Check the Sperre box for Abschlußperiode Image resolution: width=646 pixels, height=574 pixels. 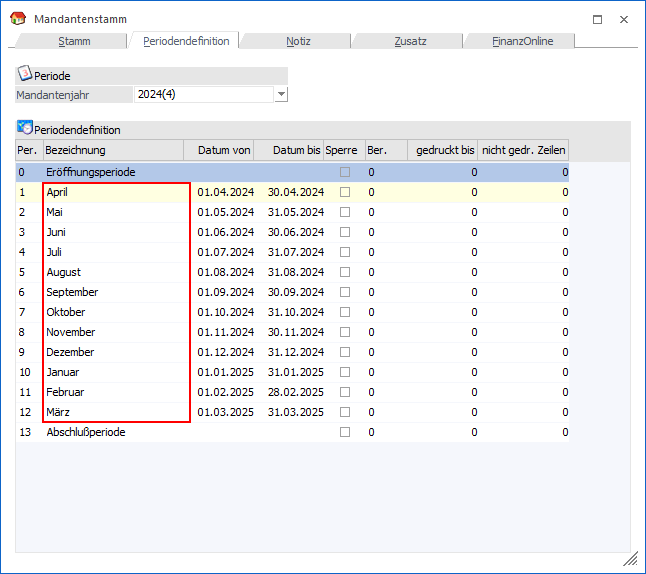point(345,432)
